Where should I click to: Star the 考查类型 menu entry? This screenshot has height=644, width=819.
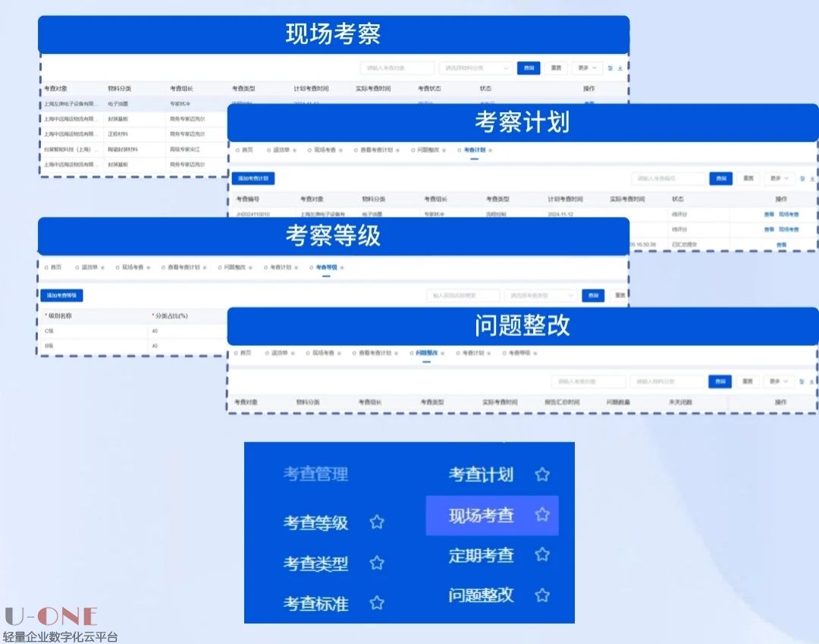tap(377, 563)
